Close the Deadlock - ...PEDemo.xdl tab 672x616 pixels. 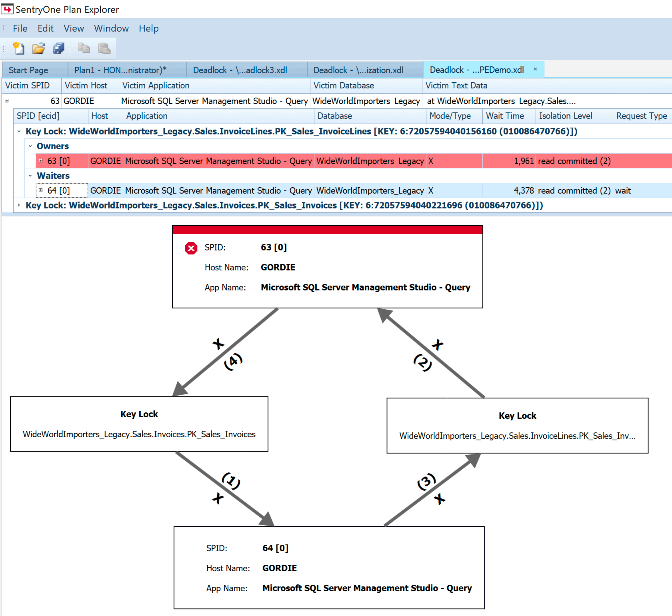pyautogui.click(x=535, y=69)
